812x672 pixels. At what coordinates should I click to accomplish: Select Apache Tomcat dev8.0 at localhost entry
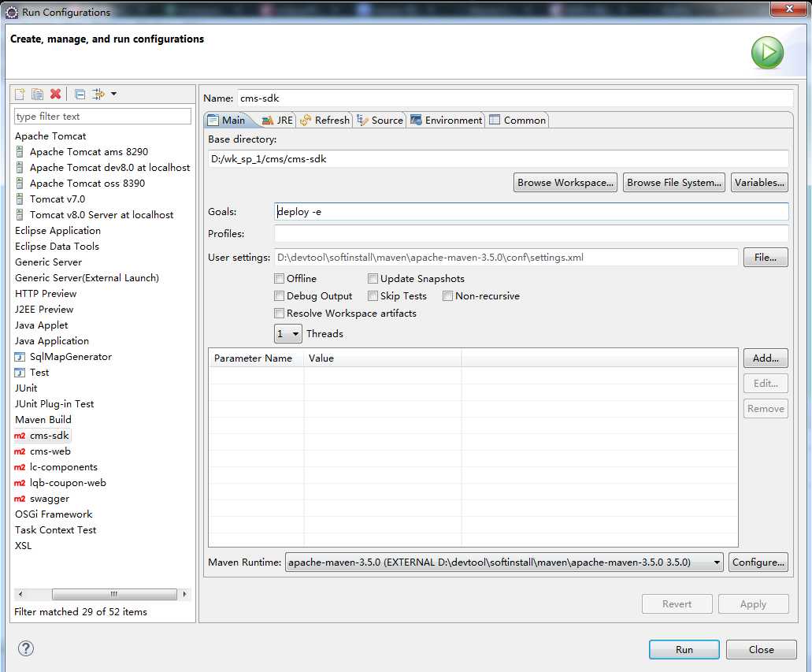click(x=102, y=167)
